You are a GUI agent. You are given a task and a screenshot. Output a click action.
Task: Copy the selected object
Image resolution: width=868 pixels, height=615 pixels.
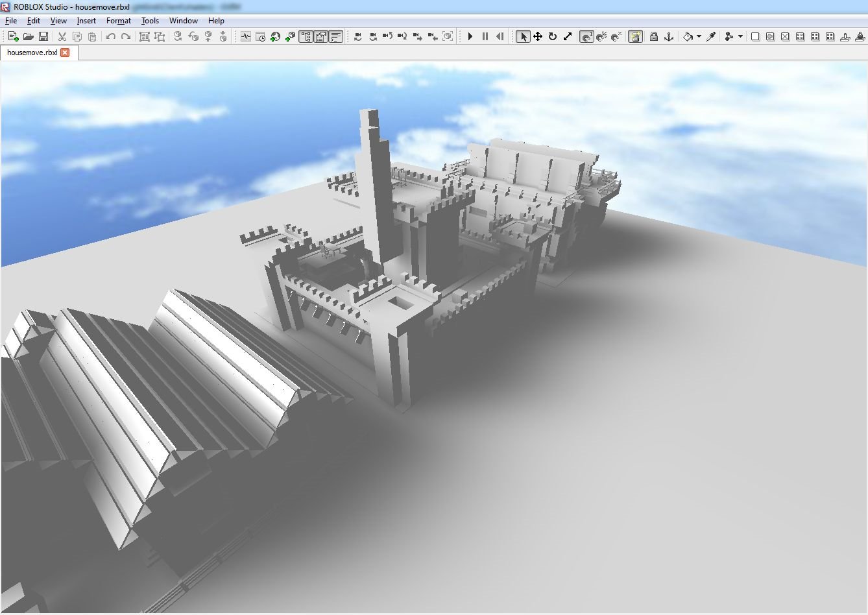77,37
